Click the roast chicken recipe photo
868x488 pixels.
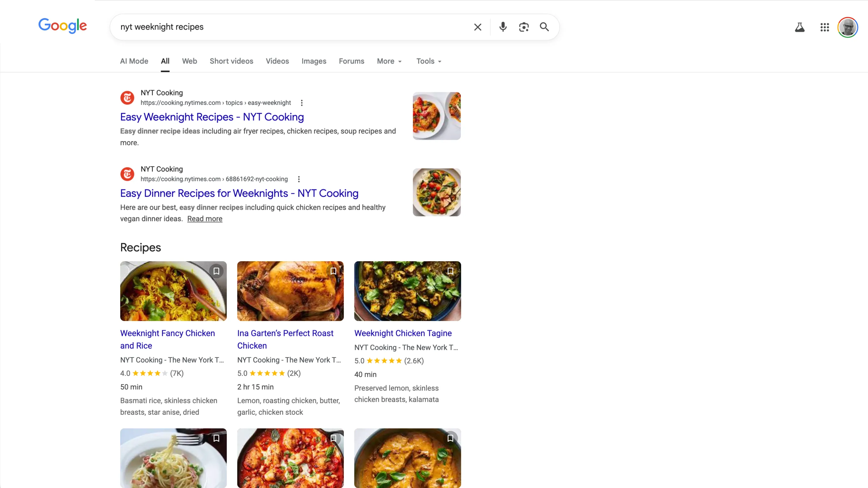(x=290, y=291)
